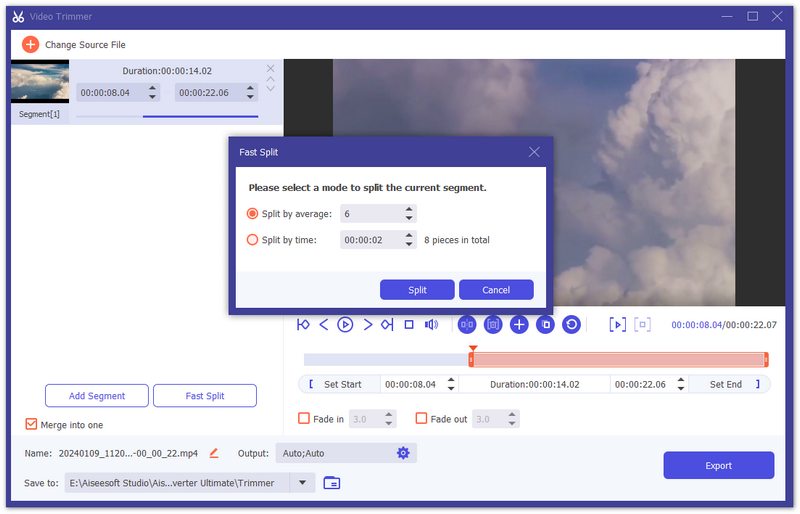Image resolution: width=800 pixels, height=514 pixels.
Task: Click the circular reset arrow icon
Action: (571, 324)
